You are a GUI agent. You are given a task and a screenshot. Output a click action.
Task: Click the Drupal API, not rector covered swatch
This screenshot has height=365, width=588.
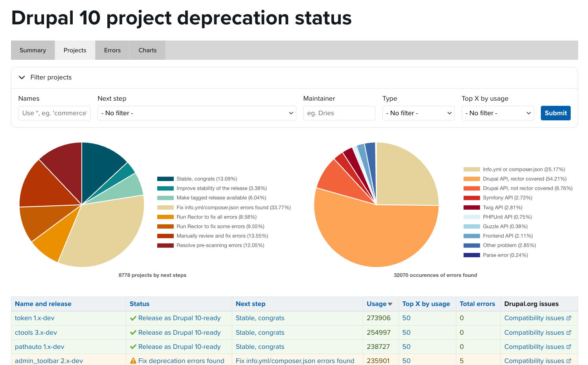[x=472, y=188]
